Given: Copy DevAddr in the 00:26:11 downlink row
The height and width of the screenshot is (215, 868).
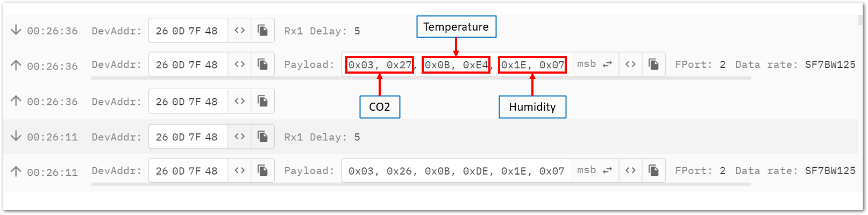Looking at the screenshot, I should click(262, 137).
